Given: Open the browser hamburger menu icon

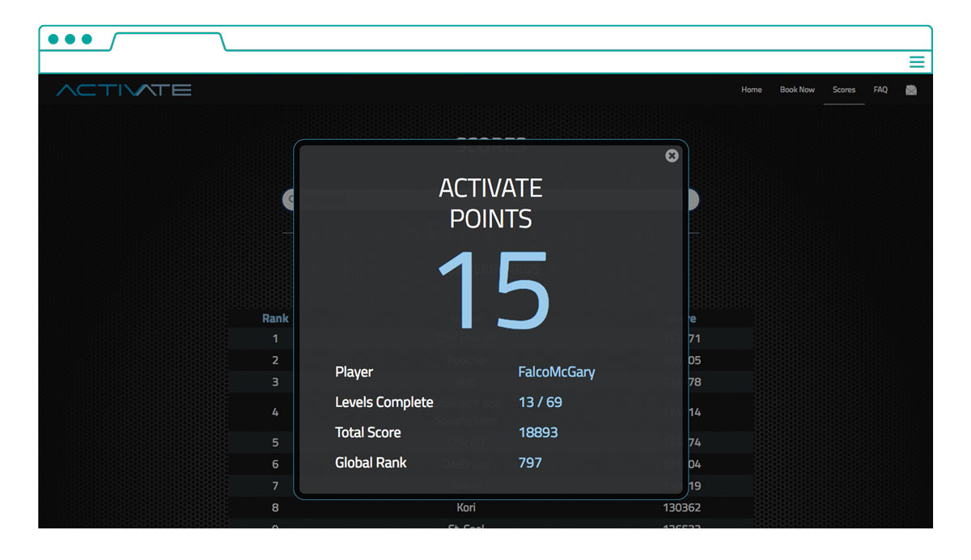Looking at the screenshot, I should [916, 62].
